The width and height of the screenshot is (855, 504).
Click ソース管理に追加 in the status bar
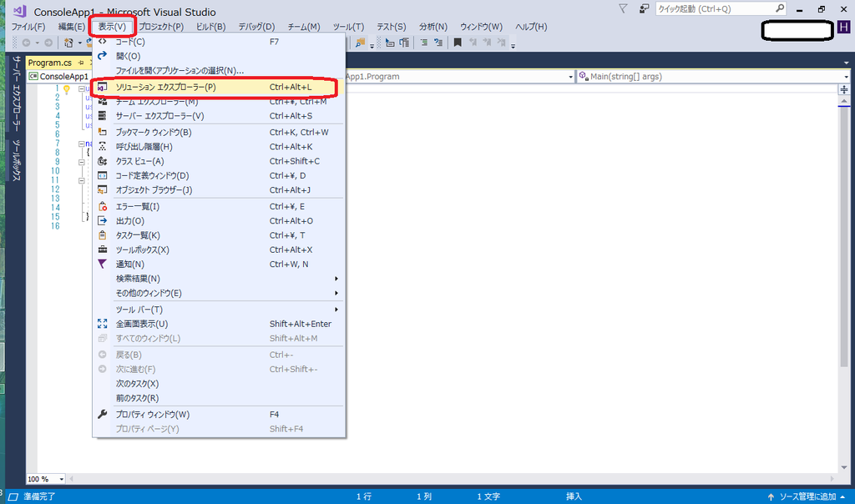[807, 496]
